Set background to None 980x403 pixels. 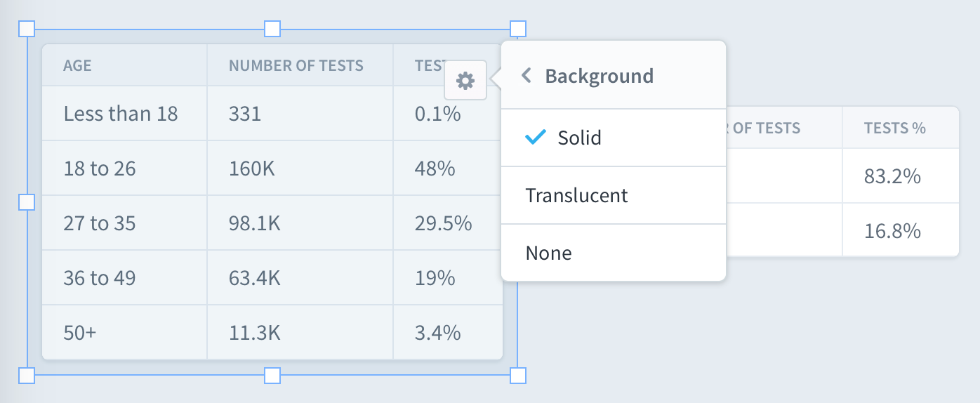(x=614, y=253)
